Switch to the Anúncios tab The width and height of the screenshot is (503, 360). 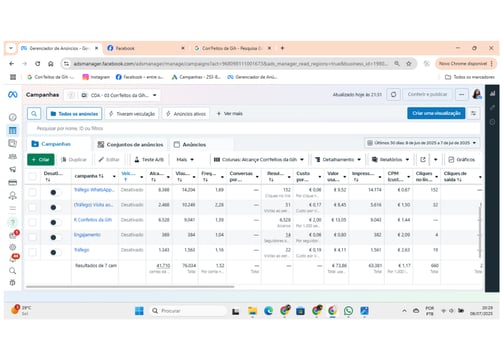(190, 144)
